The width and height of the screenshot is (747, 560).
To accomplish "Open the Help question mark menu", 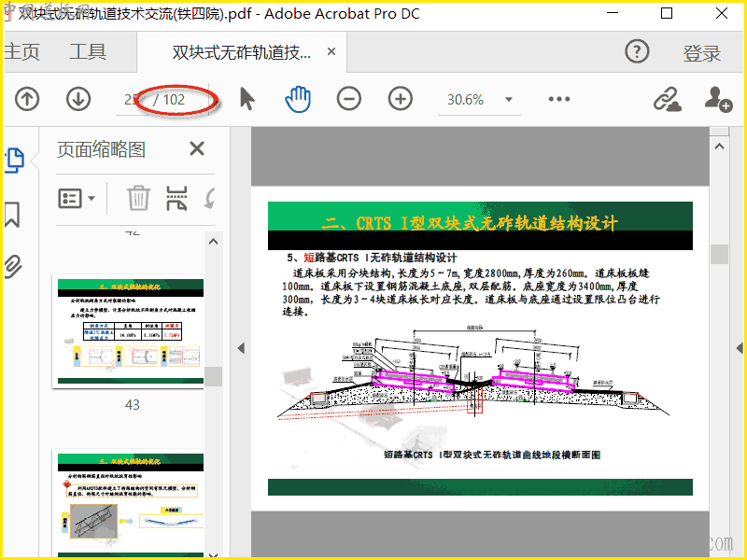I will [x=637, y=51].
